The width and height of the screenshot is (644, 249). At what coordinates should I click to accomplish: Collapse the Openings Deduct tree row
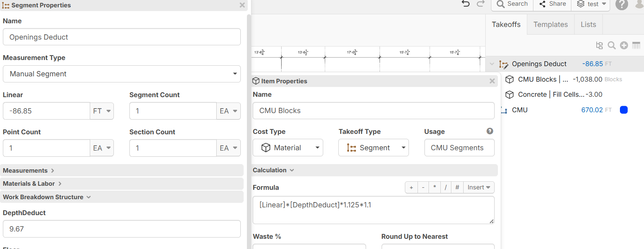point(492,64)
